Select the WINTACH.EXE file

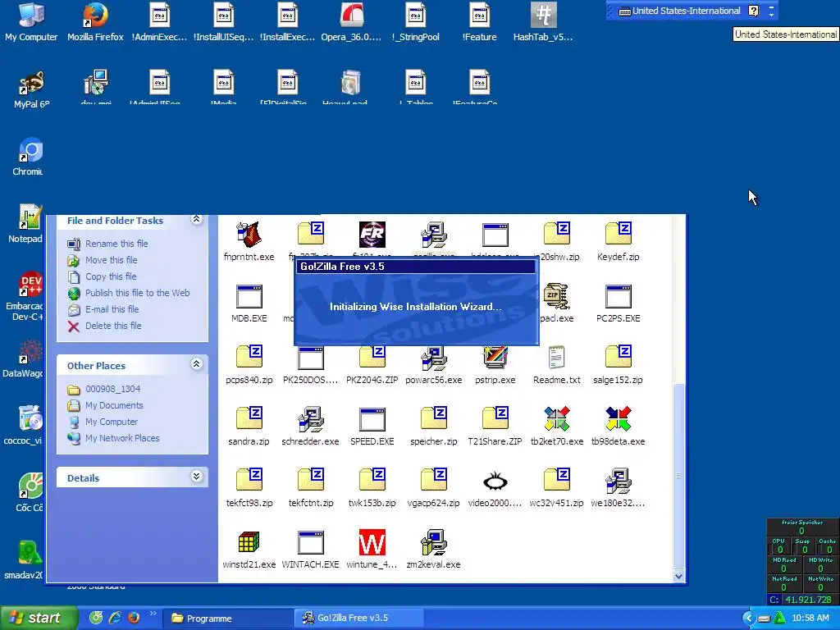tap(311, 543)
